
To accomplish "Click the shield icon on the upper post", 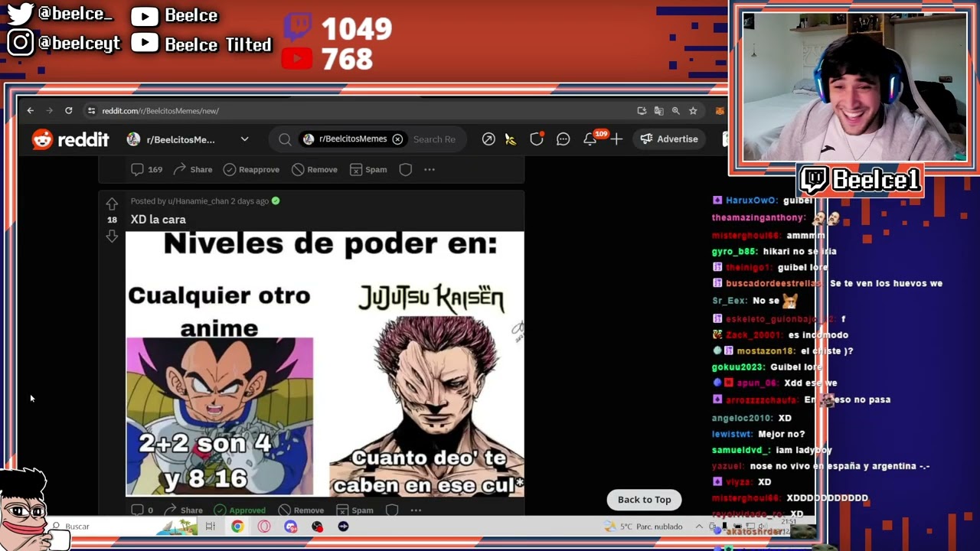I will (x=406, y=169).
